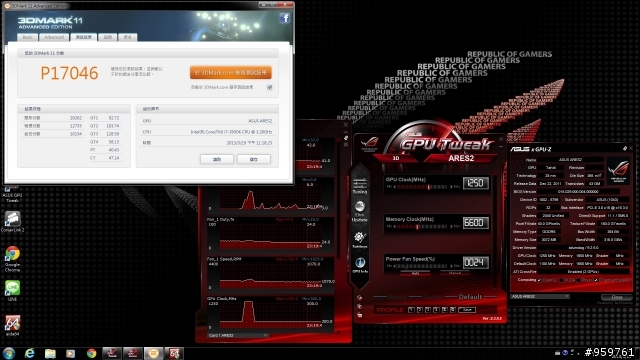This screenshot has width=640, height=360.
Task: Click Save profile button in GPU Tweak
Action: [x=467, y=310]
